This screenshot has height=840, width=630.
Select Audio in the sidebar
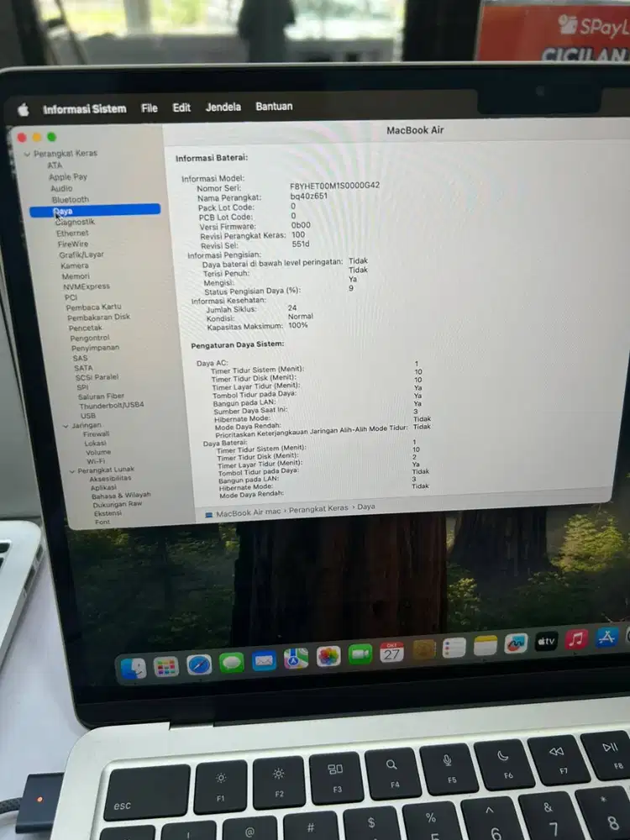(x=61, y=188)
